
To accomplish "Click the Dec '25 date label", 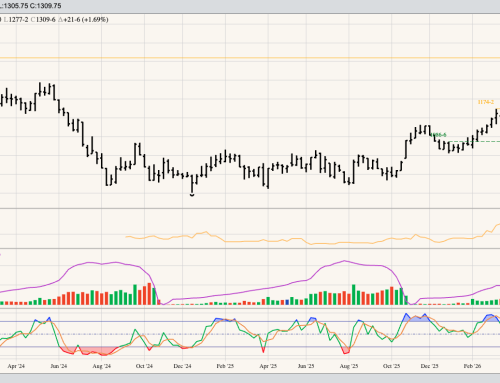I will pyautogui.click(x=430, y=366).
